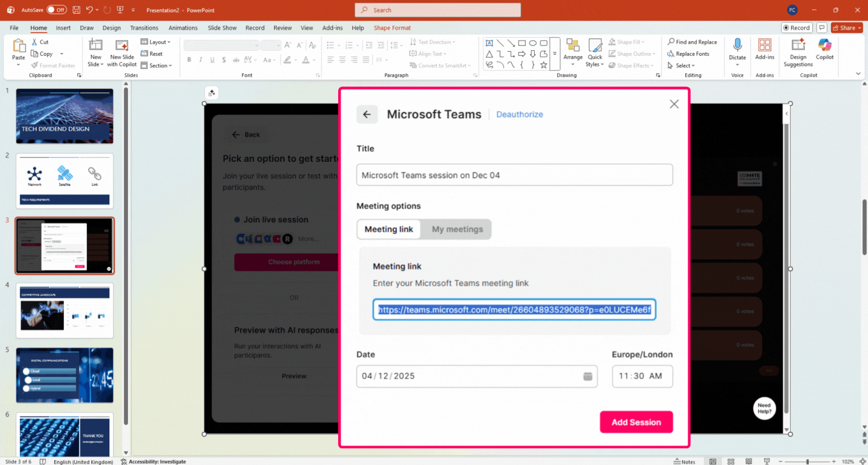Expand the Section dropdown

(x=156, y=66)
